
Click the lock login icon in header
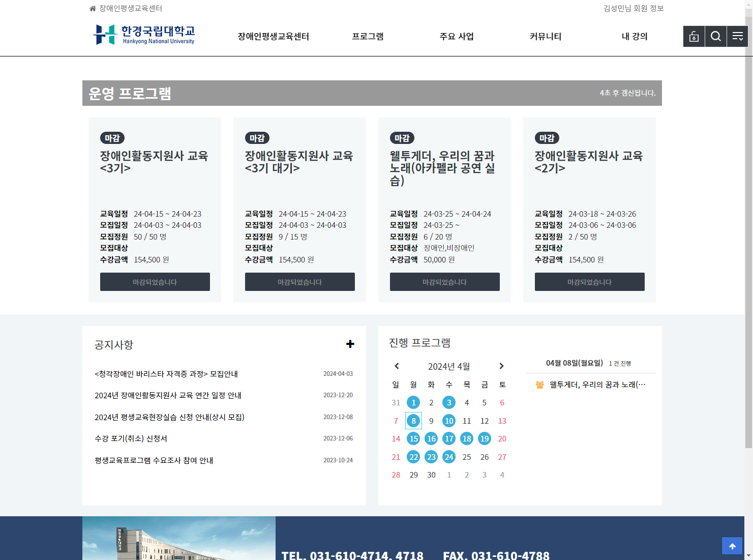[694, 36]
